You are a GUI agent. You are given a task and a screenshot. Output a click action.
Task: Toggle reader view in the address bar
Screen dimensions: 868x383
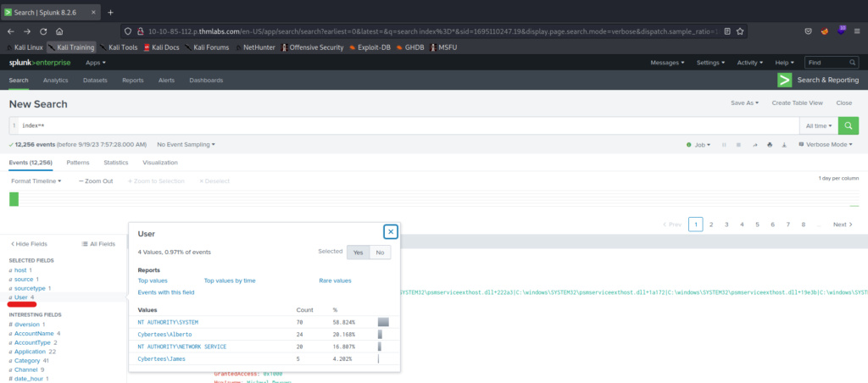pyautogui.click(x=727, y=31)
